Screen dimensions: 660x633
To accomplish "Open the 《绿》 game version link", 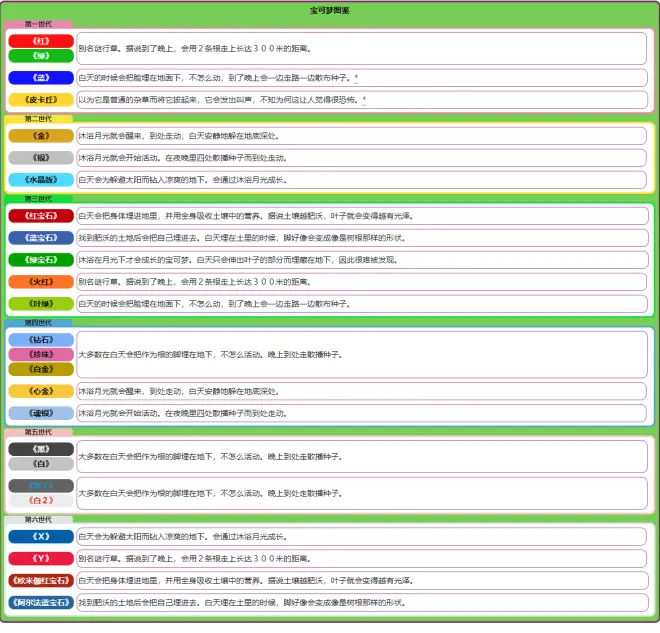I will pos(41,56).
